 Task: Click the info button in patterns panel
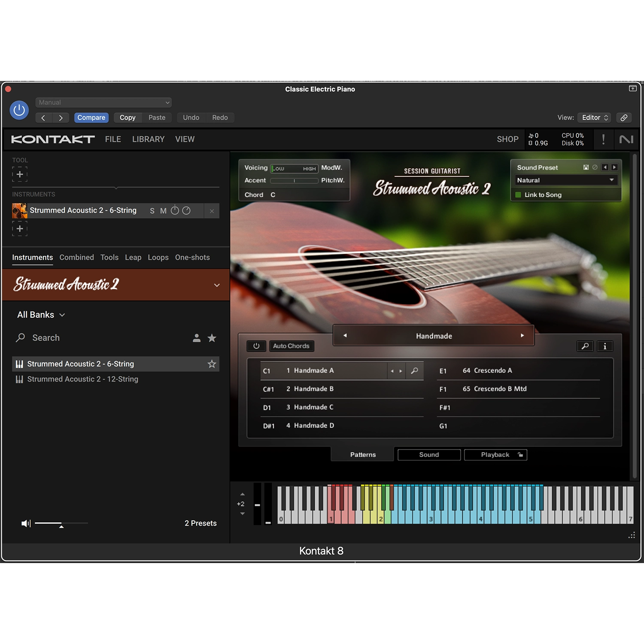point(605,346)
